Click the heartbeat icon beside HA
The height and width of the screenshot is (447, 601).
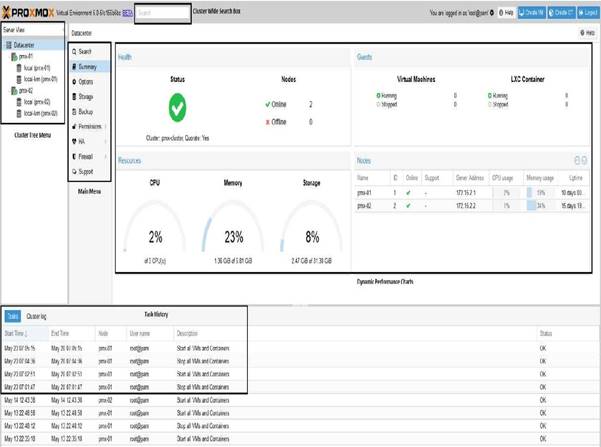coord(74,141)
